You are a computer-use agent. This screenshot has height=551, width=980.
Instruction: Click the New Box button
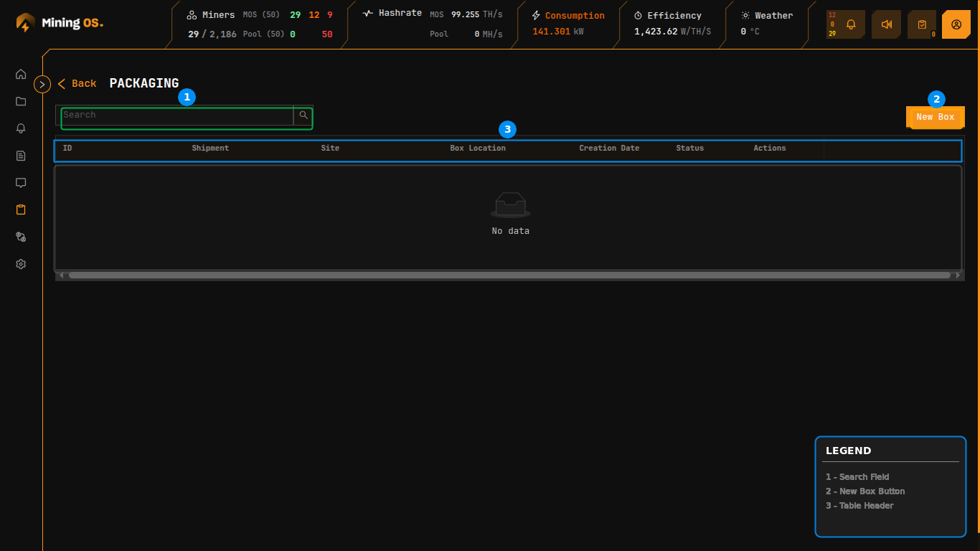coord(935,117)
